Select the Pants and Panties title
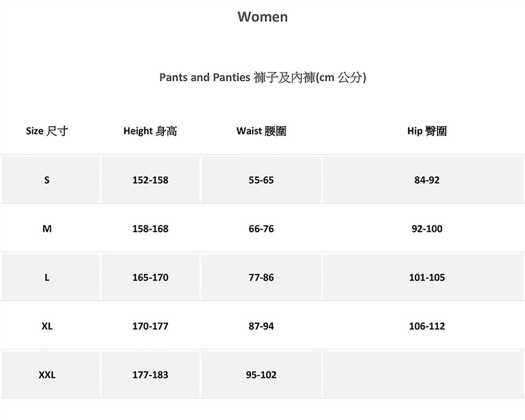 click(262, 78)
